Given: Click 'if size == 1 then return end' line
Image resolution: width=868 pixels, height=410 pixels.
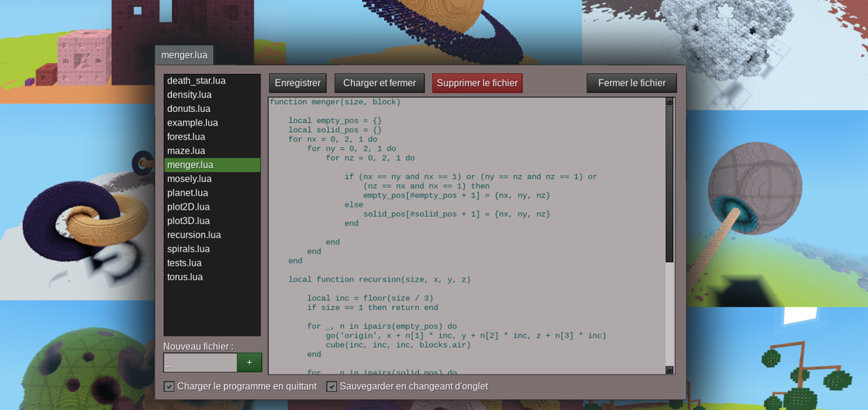Looking at the screenshot, I should tap(372, 307).
